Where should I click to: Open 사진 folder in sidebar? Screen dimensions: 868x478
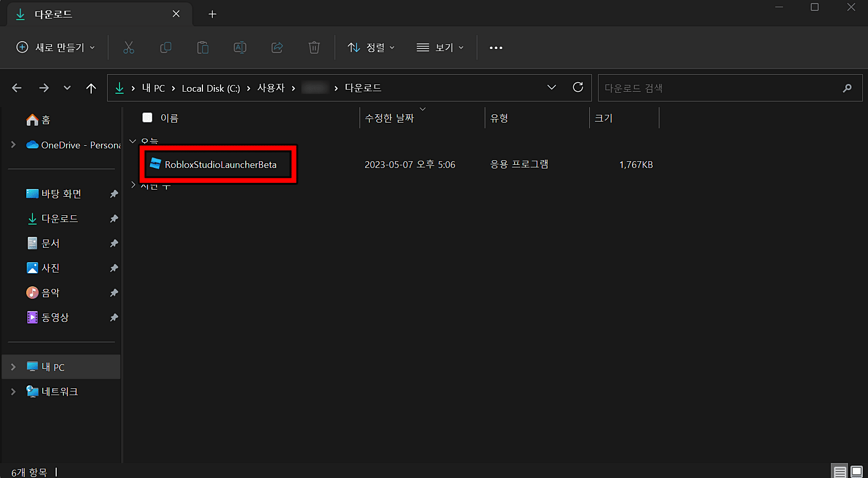pyautogui.click(x=43, y=268)
